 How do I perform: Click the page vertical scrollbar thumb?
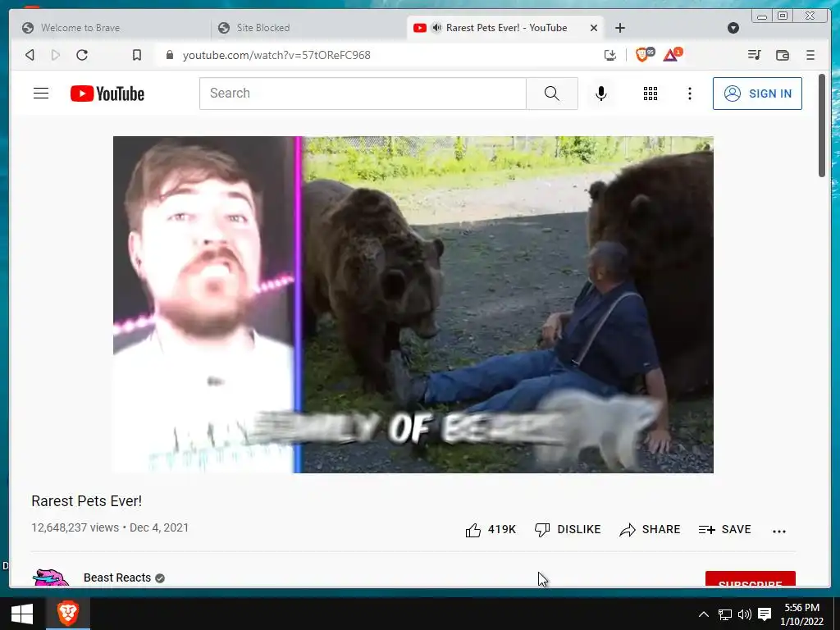[x=822, y=126]
